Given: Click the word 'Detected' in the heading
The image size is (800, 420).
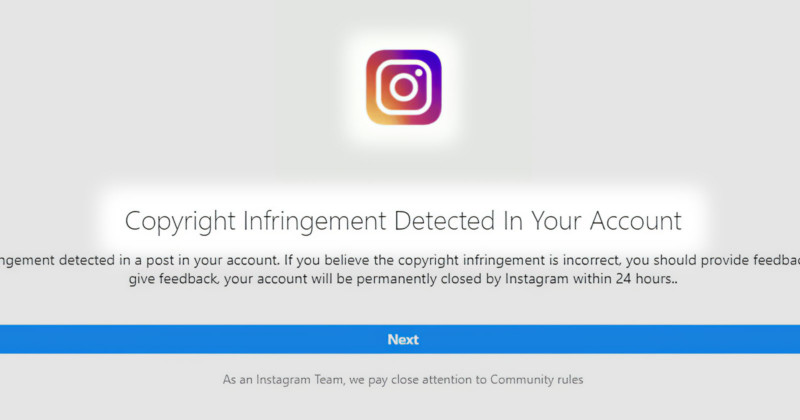Looking at the screenshot, I should (444, 221).
